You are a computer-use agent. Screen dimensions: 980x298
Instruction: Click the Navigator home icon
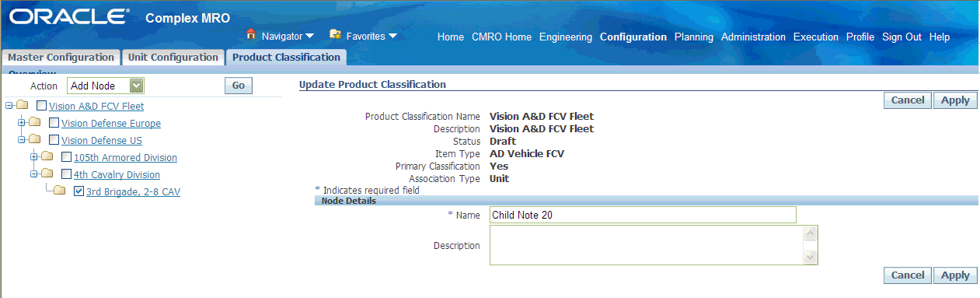(x=251, y=35)
